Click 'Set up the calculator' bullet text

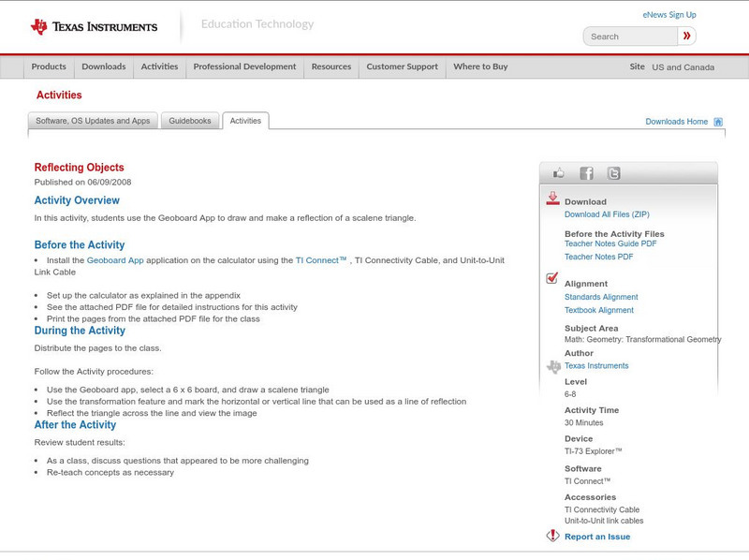pos(144,296)
